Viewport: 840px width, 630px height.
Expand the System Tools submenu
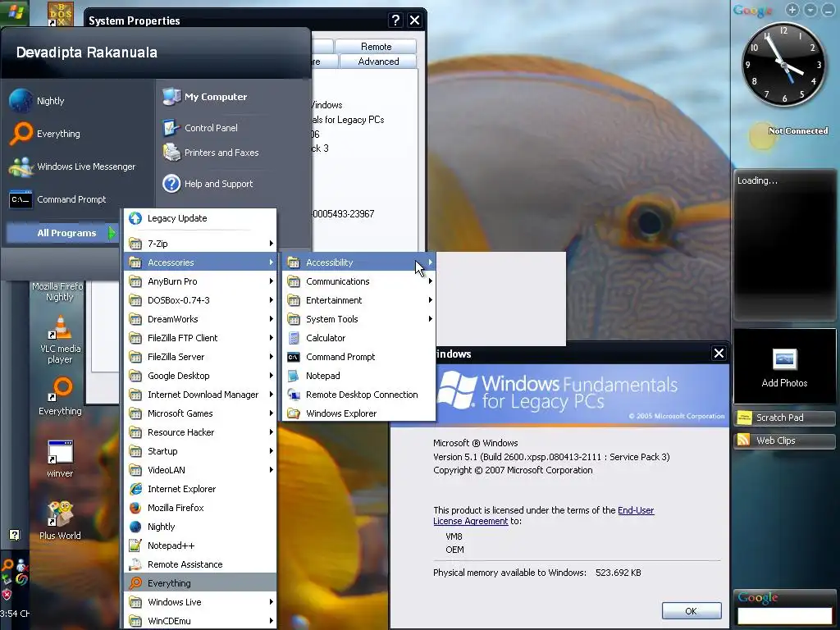pos(358,319)
